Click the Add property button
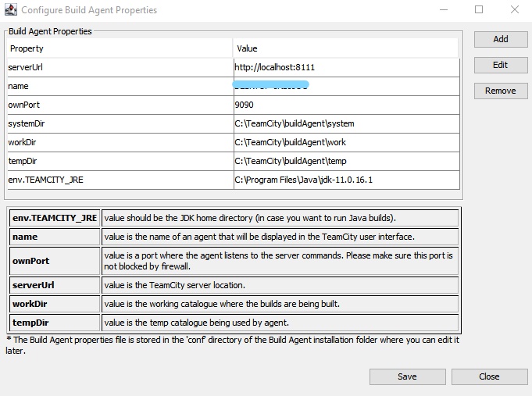532x396 pixels. pos(501,39)
